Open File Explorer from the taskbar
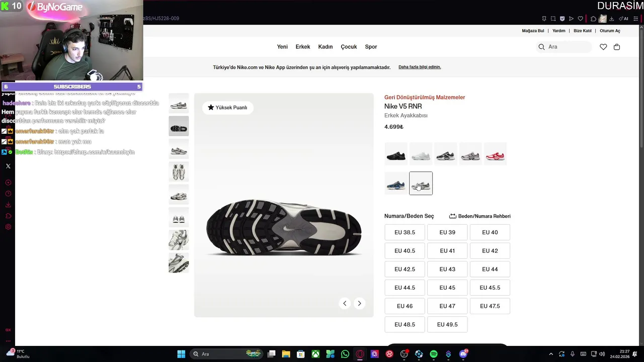This screenshot has height=362, width=644. [286, 354]
